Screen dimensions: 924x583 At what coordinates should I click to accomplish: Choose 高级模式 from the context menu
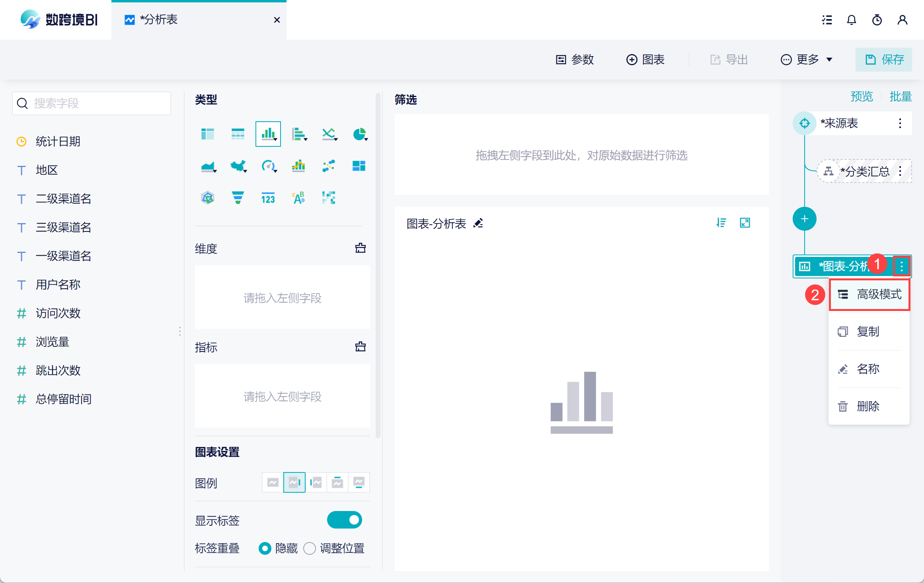[869, 294]
